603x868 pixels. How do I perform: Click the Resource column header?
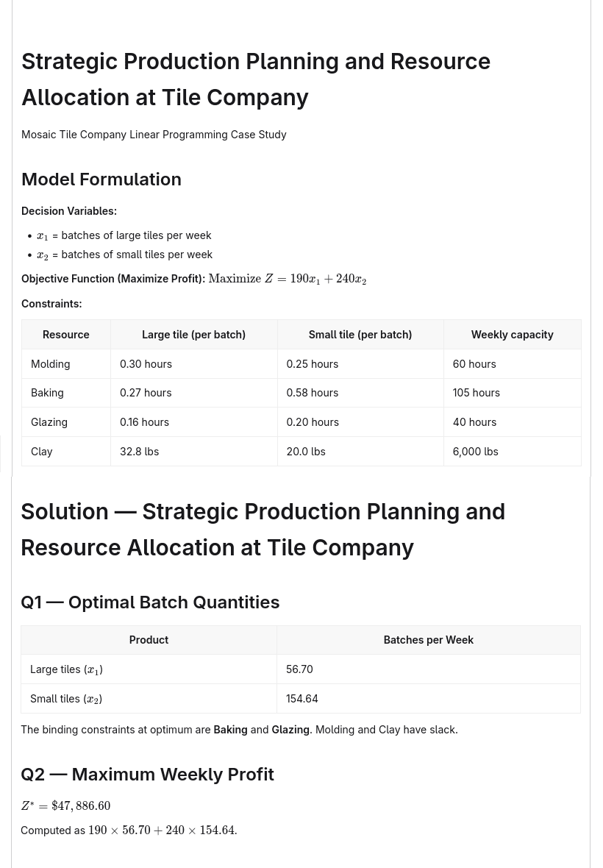pyautogui.click(x=66, y=335)
